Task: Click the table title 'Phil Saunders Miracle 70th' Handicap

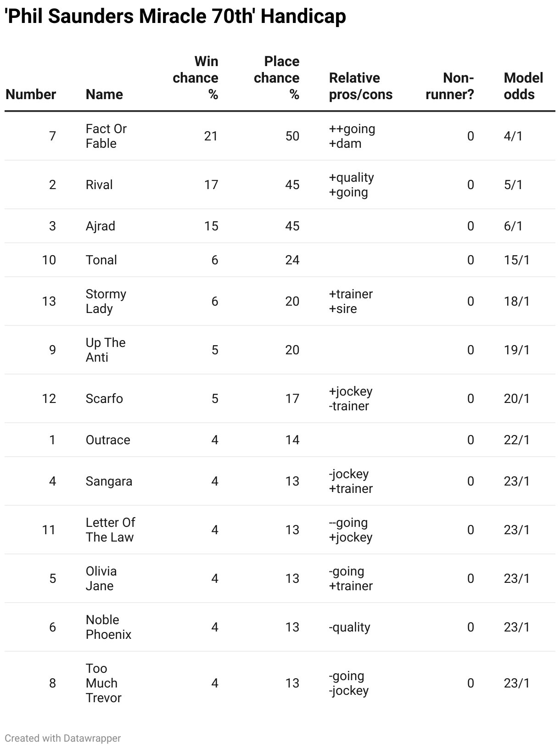Action: [175, 17]
